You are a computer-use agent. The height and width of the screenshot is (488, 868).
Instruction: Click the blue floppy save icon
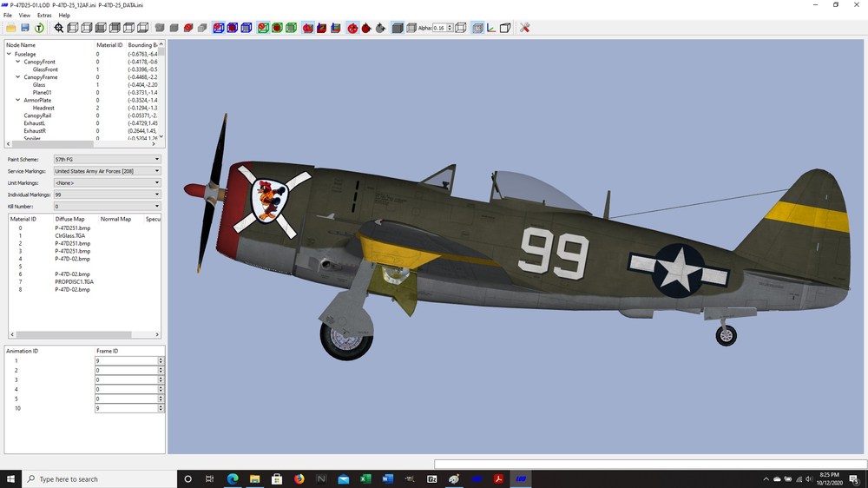click(25, 28)
